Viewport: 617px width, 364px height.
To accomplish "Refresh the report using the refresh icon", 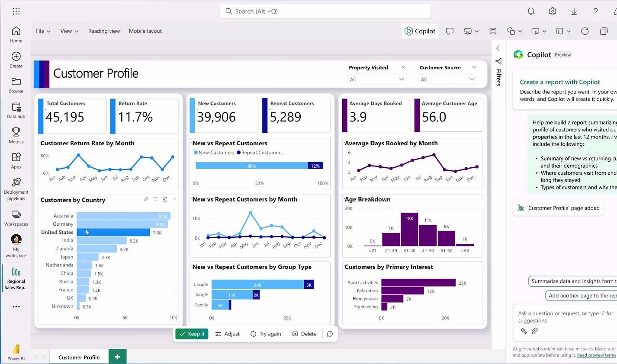I will coord(585,31).
